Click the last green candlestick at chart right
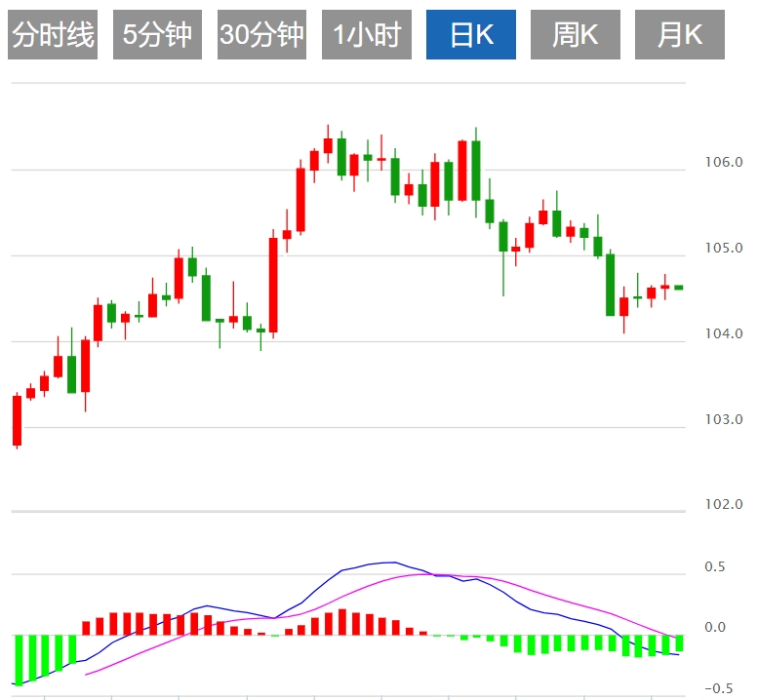Viewport: 758px width, 700px height. click(679, 288)
